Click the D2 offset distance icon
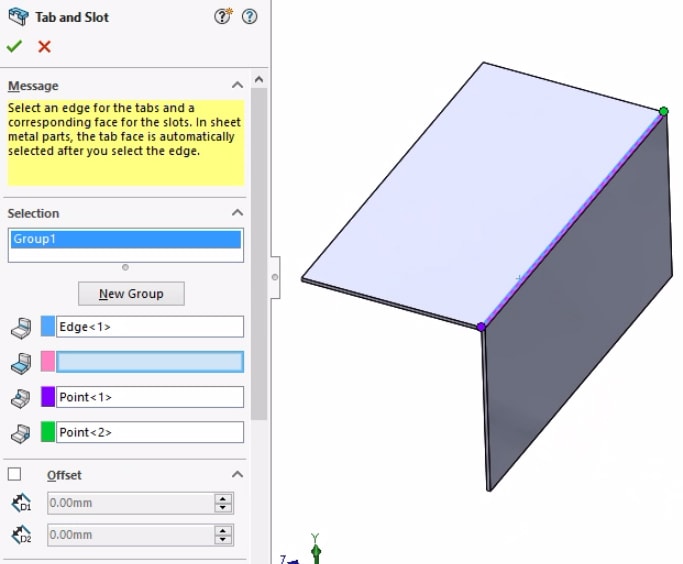The width and height of the screenshot is (683, 564). coord(21,535)
